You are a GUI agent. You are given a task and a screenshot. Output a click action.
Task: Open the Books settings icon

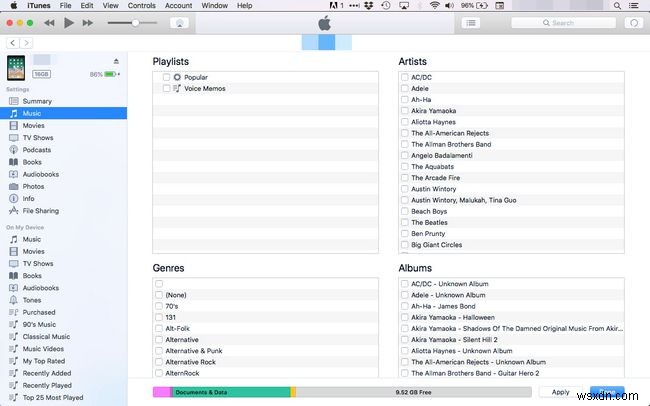14,162
